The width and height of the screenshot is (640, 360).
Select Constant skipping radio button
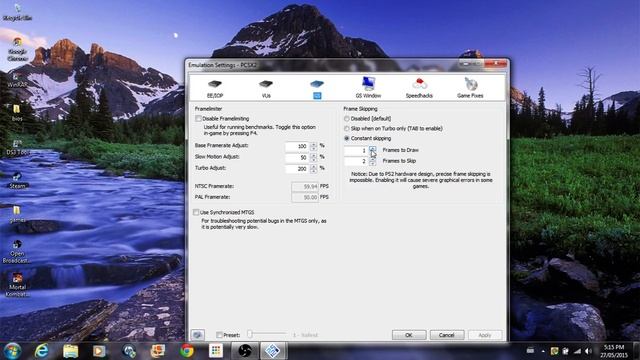pyautogui.click(x=347, y=138)
